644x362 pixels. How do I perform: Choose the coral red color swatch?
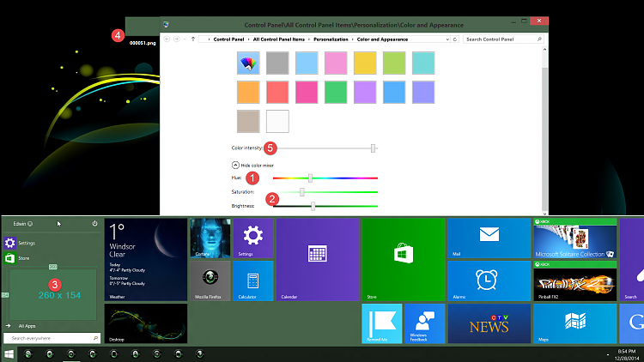pos(277,92)
